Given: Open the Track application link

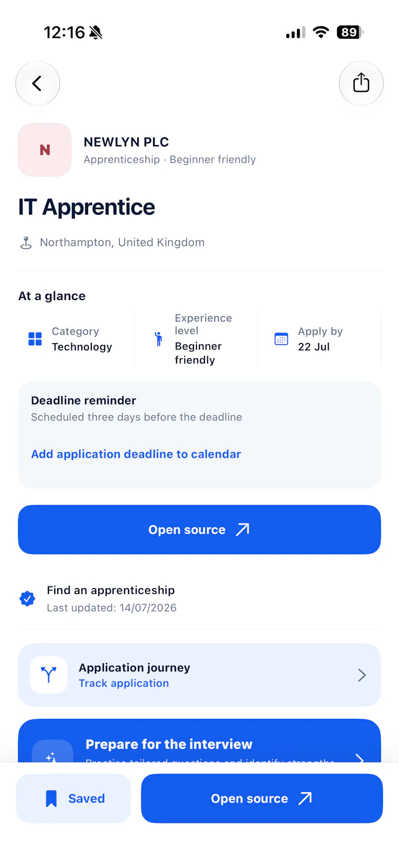Looking at the screenshot, I should [124, 683].
